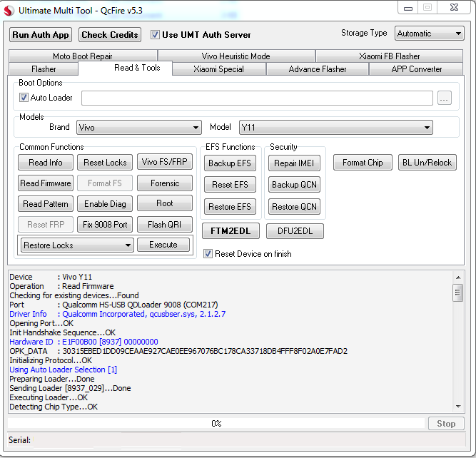This screenshot has height=458, width=476.
Task: Click the Vivo FS/FRP button
Action: (x=165, y=162)
